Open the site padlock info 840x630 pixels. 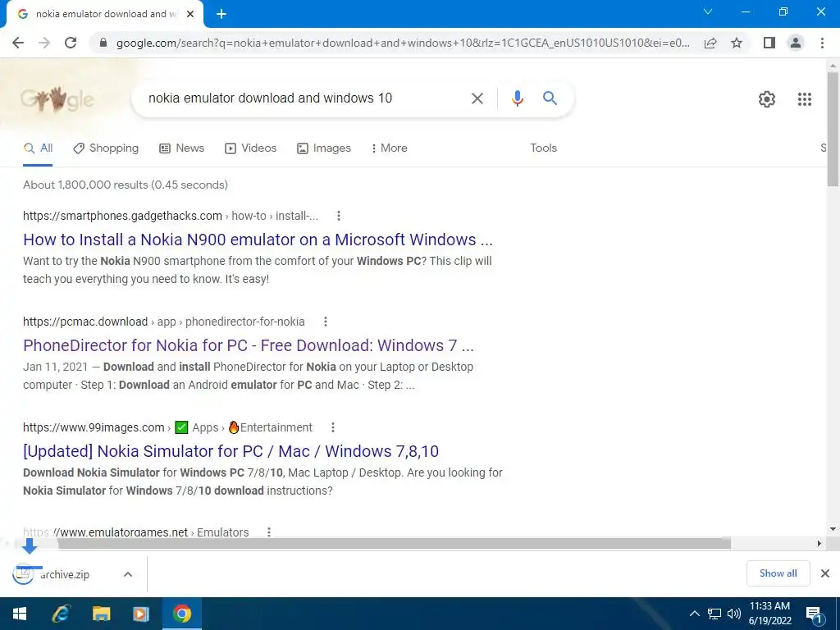(x=103, y=43)
